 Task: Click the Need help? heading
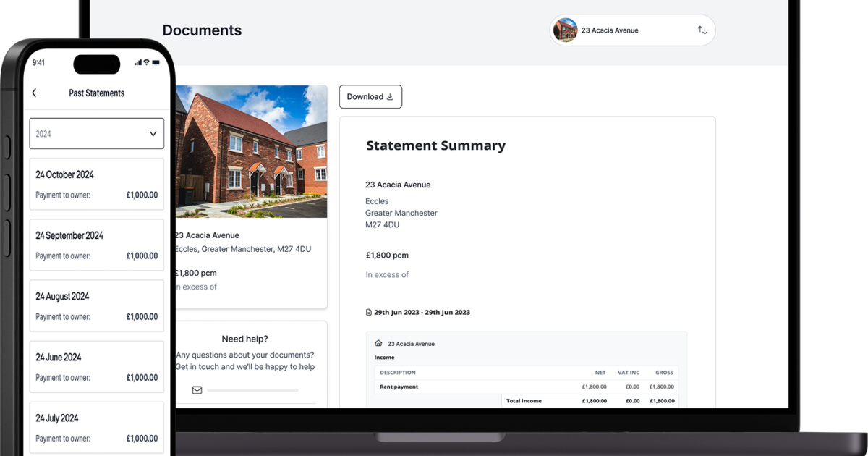(x=244, y=339)
